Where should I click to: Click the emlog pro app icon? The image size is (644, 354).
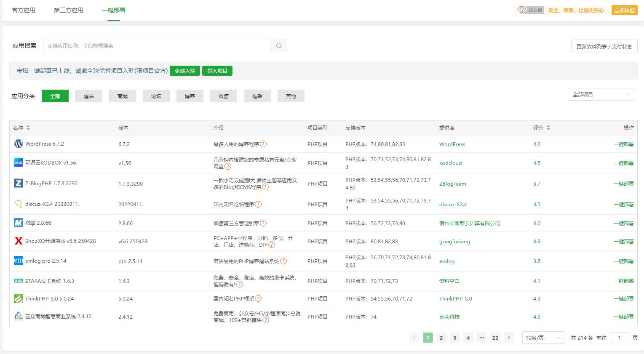point(19,261)
